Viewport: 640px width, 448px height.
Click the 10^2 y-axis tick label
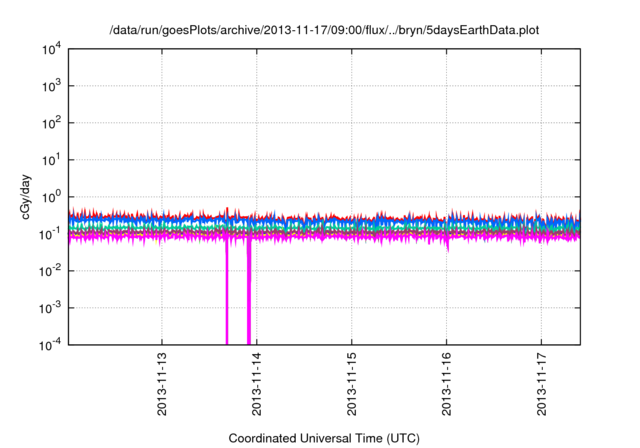(x=51, y=124)
